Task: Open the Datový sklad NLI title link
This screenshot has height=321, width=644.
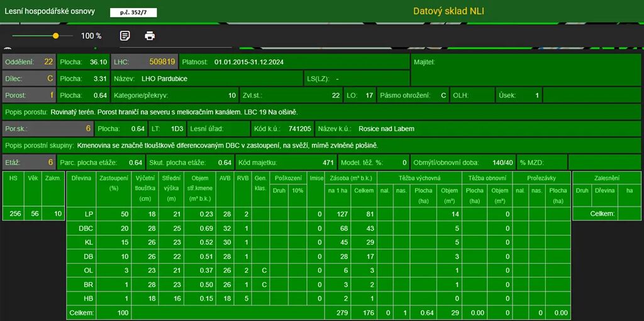Action: [x=448, y=11]
